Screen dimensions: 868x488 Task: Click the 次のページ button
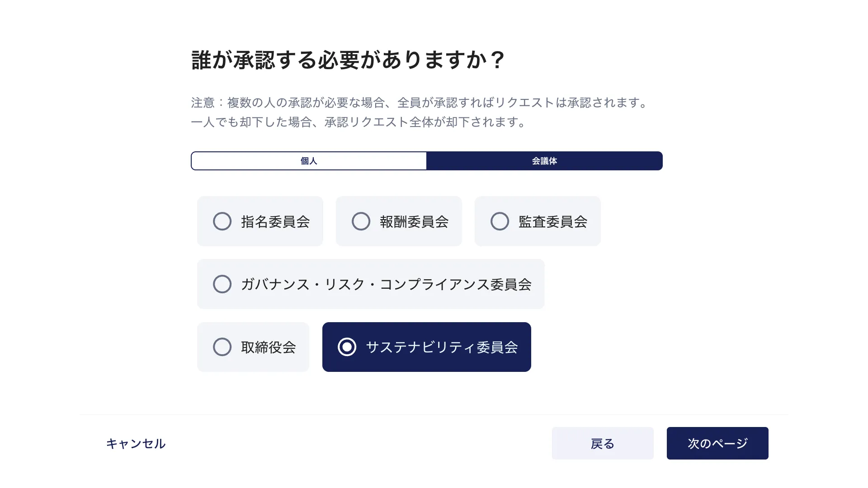click(x=717, y=443)
